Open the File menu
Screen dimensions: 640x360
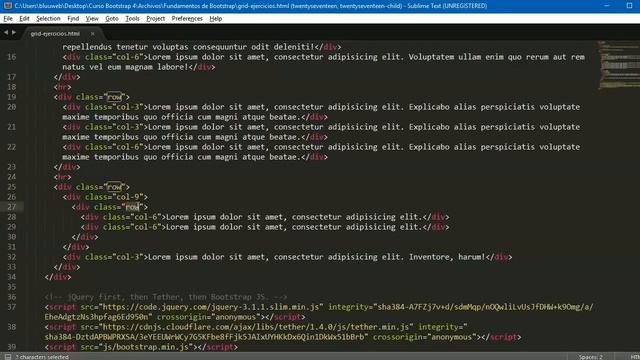(8, 18)
